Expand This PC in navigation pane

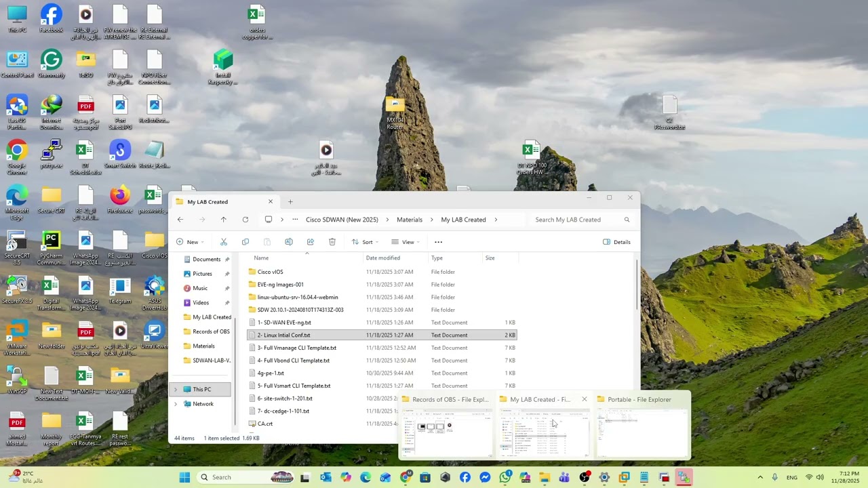pyautogui.click(x=176, y=390)
